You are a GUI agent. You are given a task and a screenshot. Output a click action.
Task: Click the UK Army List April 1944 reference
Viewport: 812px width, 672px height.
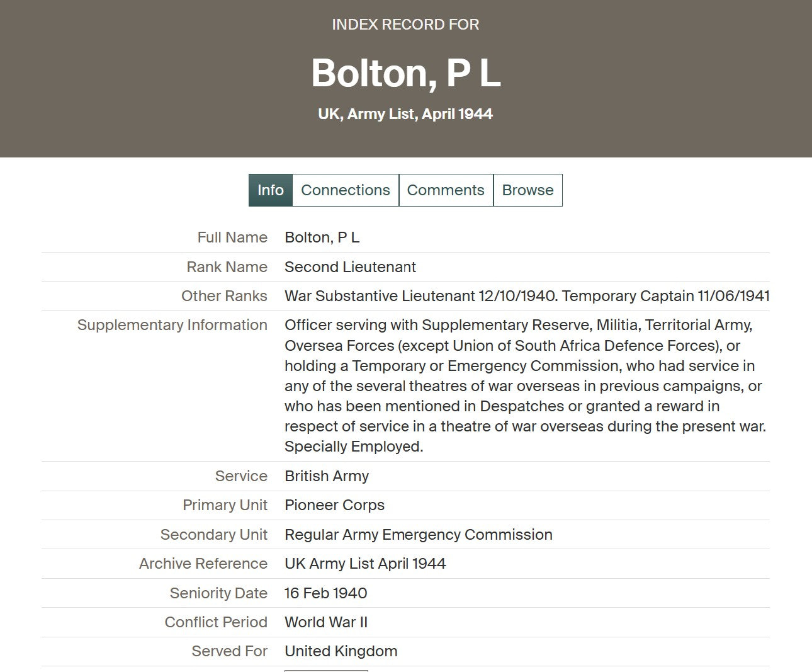coord(365,564)
